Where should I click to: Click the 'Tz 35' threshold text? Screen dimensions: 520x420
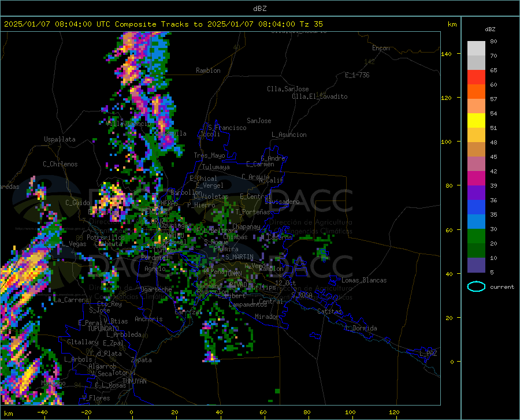point(311,24)
